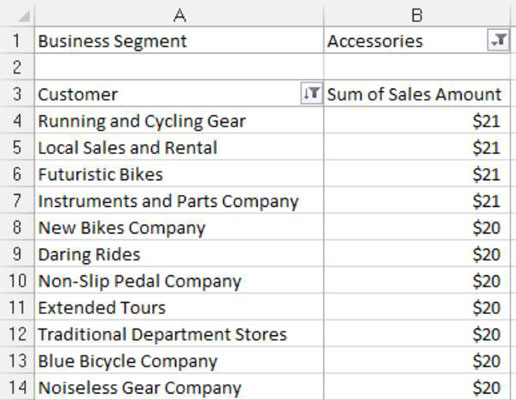Click the Extended Tours cell
Viewport: 516px width, 400px height.
(179, 307)
